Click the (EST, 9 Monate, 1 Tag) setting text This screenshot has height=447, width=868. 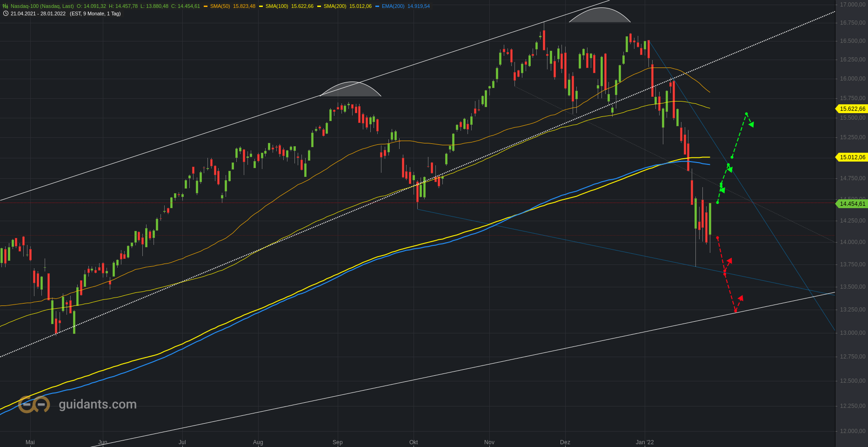tap(95, 14)
